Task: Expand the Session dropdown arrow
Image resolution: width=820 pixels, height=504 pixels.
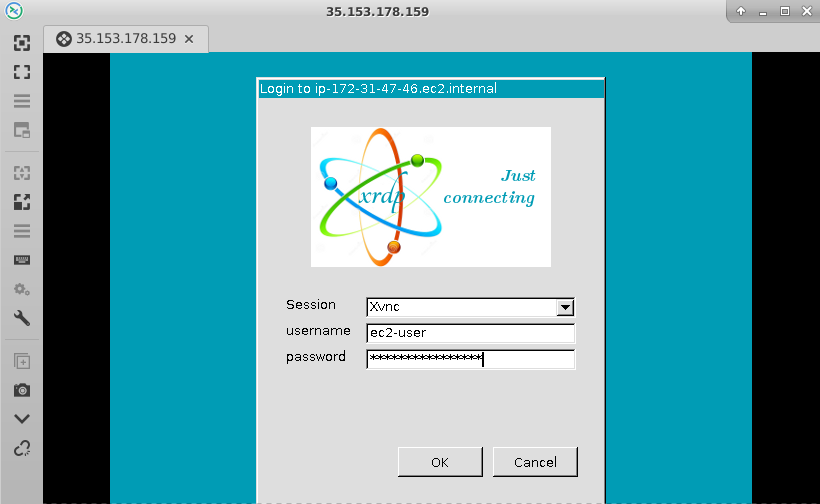Action: [x=565, y=307]
